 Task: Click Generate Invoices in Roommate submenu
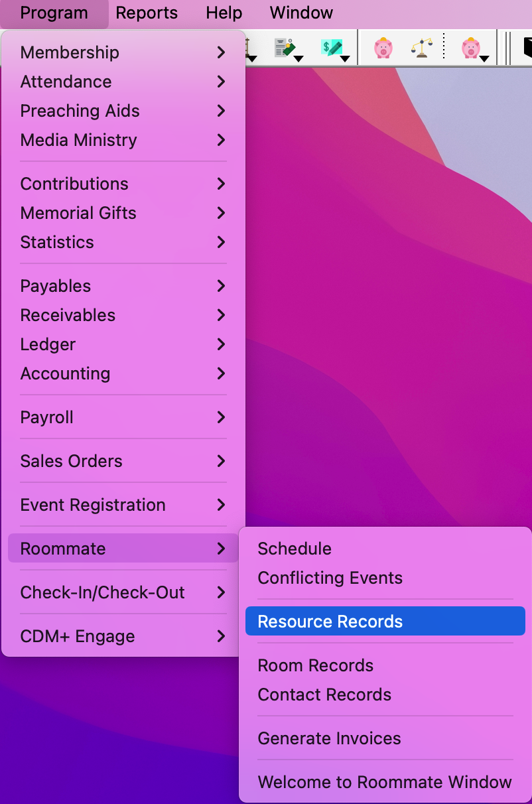pyautogui.click(x=329, y=738)
